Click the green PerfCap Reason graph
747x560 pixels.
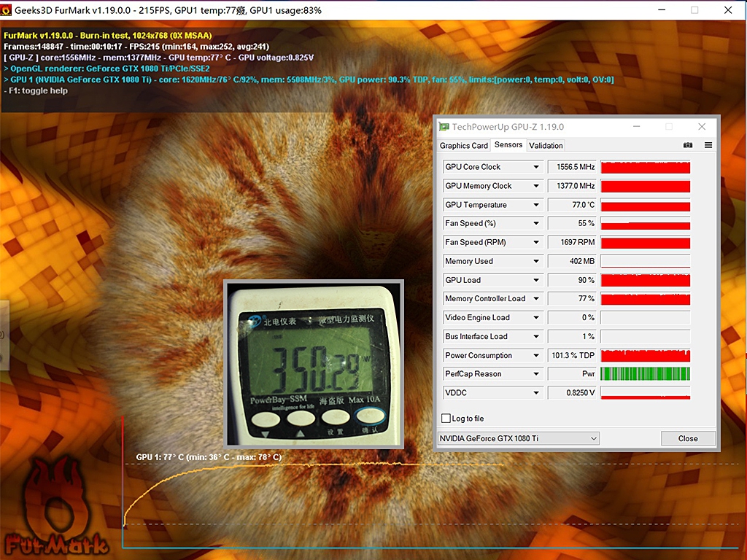(x=646, y=374)
